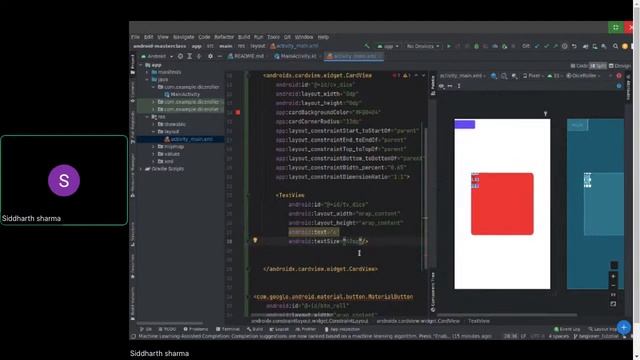Screen dimensions: 640x360
Task: Click the zoom to fit icon on design surface
Action: click(x=613, y=304)
